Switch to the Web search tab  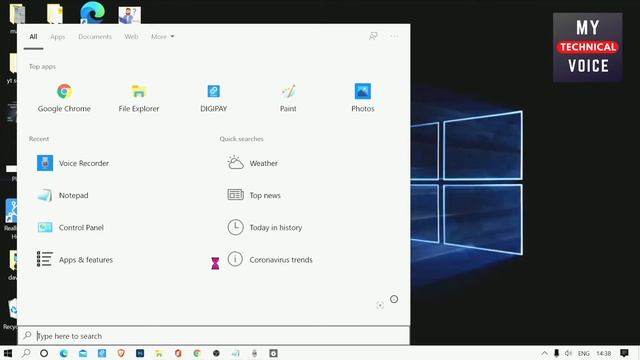(131, 37)
